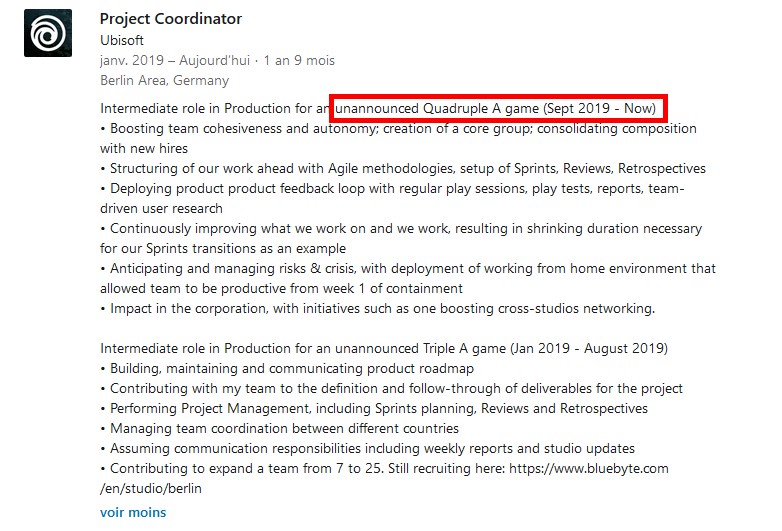Click the 'Impact in the corporation' bullet

tap(378, 309)
